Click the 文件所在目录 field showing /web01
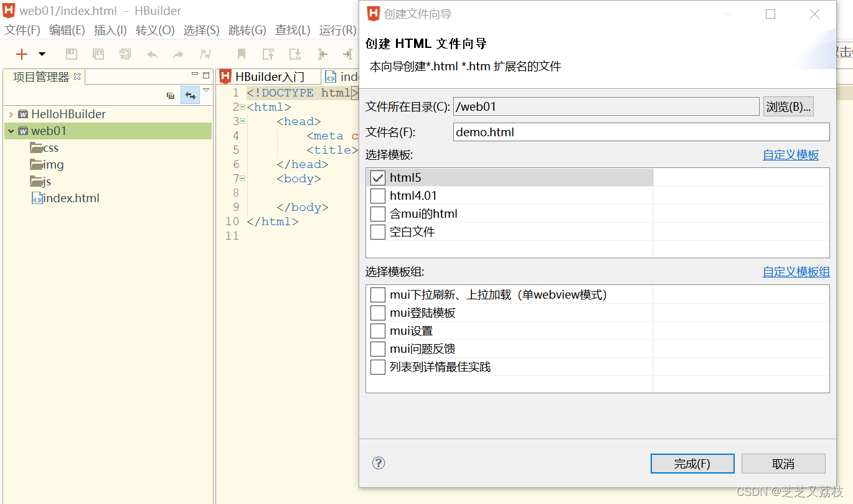 pyautogui.click(x=606, y=106)
